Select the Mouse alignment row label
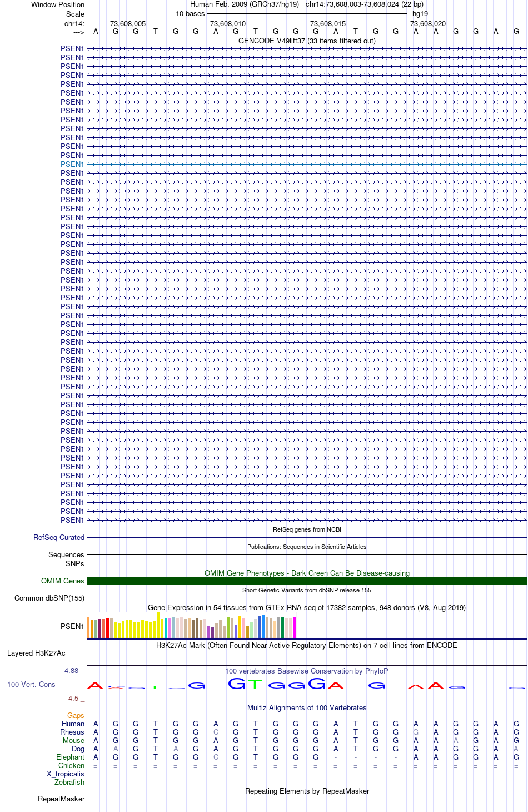This screenshot has width=528, height=812. (73, 740)
